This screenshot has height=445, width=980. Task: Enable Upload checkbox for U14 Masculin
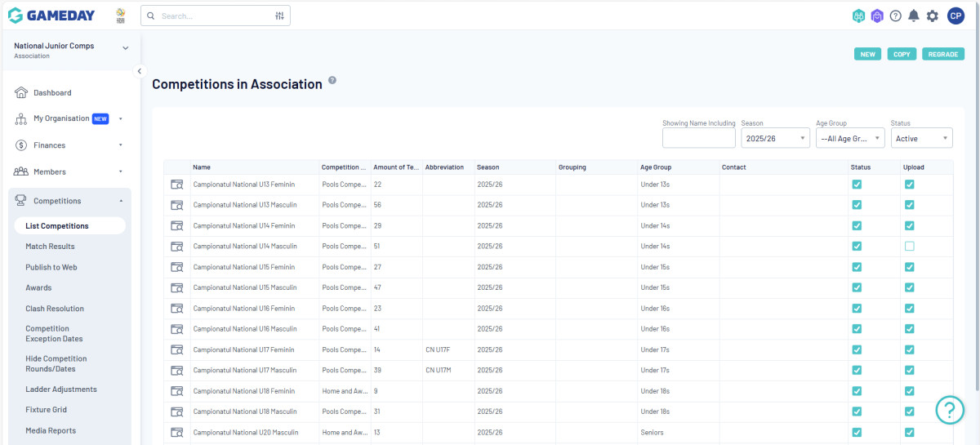(x=909, y=247)
